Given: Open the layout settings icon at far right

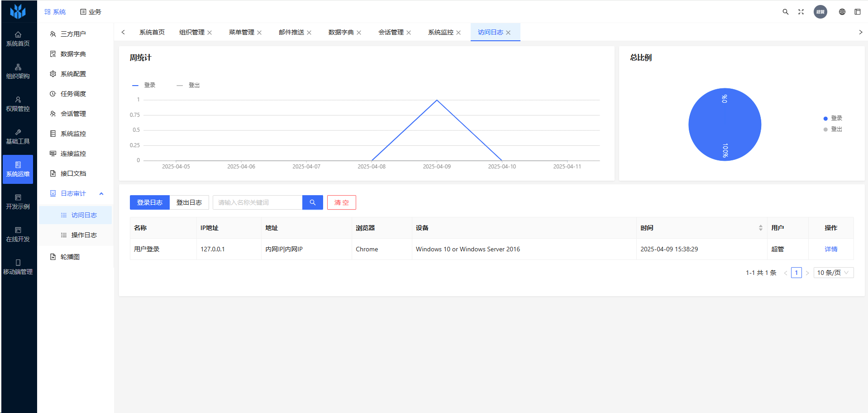Looking at the screenshot, I should (x=858, y=12).
